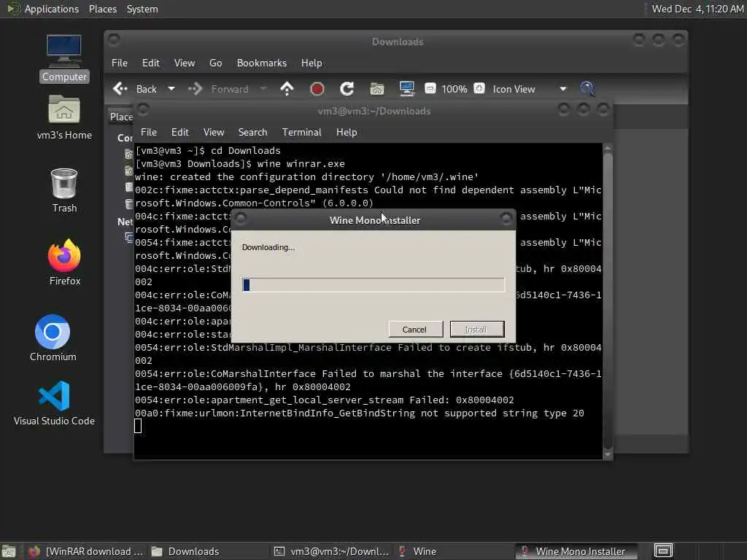
Task: Open View menu in Downloads window
Action: [x=185, y=63]
